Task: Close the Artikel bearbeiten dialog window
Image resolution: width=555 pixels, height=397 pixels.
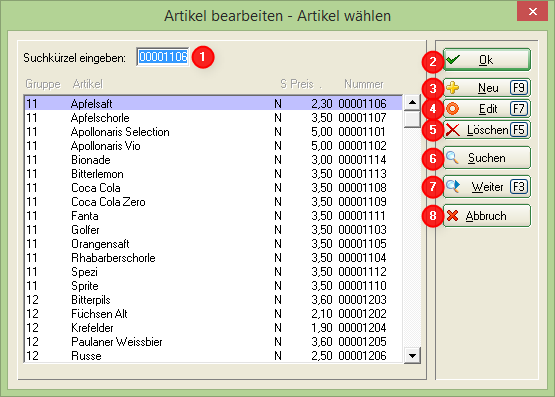Action: pyautogui.click(x=532, y=11)
